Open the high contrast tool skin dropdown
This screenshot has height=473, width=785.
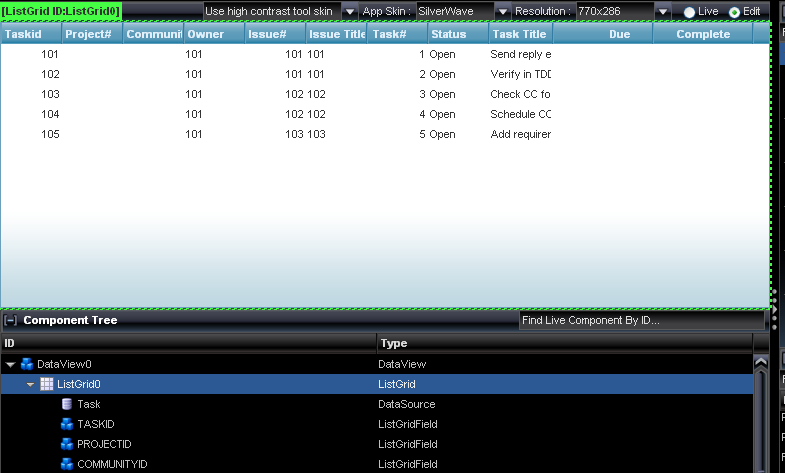click(x=349, y=11)
